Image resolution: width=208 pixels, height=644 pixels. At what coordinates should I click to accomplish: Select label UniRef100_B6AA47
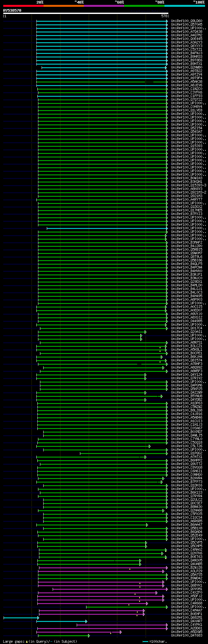click(187, 525)
